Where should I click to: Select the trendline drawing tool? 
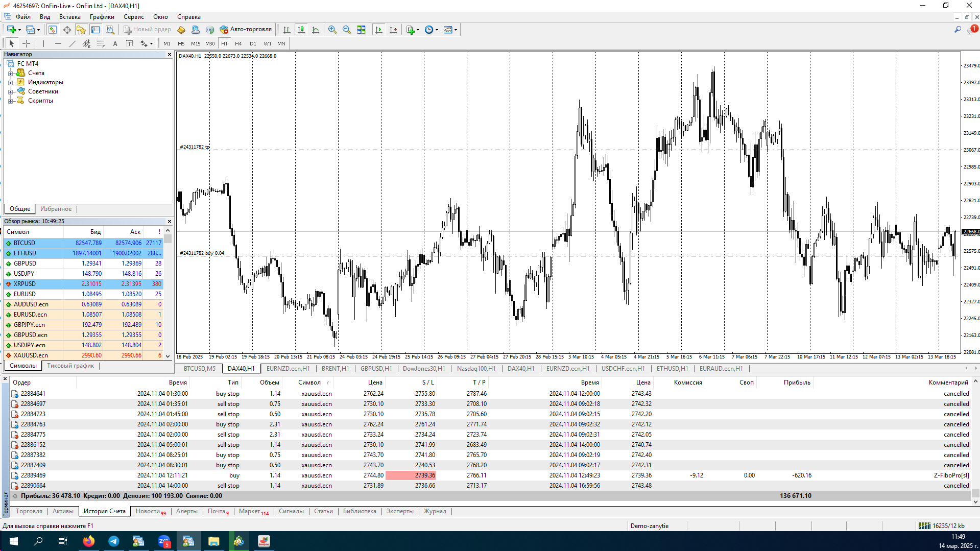(x=72, y=44)
